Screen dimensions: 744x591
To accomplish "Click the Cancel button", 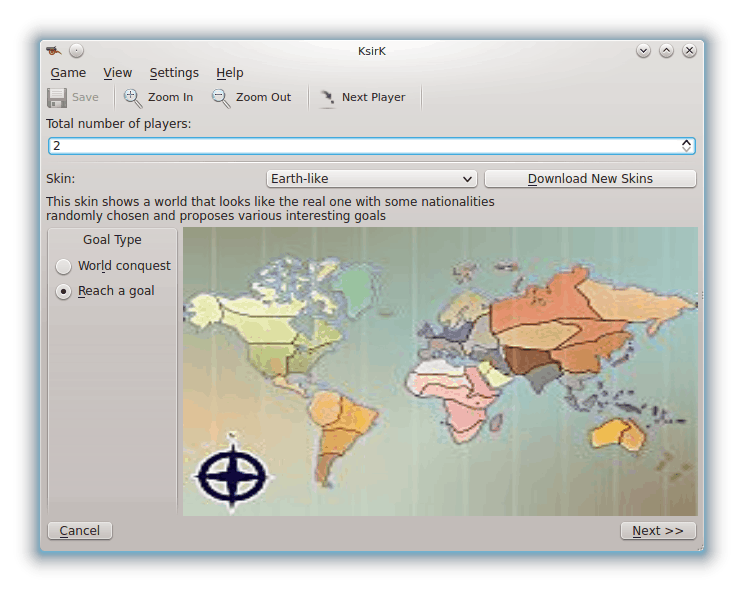I will click(80, 531).
